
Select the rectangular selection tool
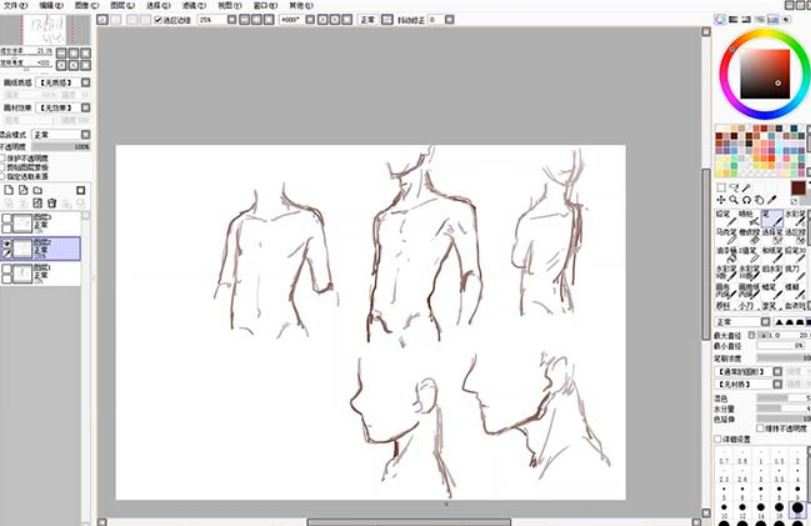[720, 187]
